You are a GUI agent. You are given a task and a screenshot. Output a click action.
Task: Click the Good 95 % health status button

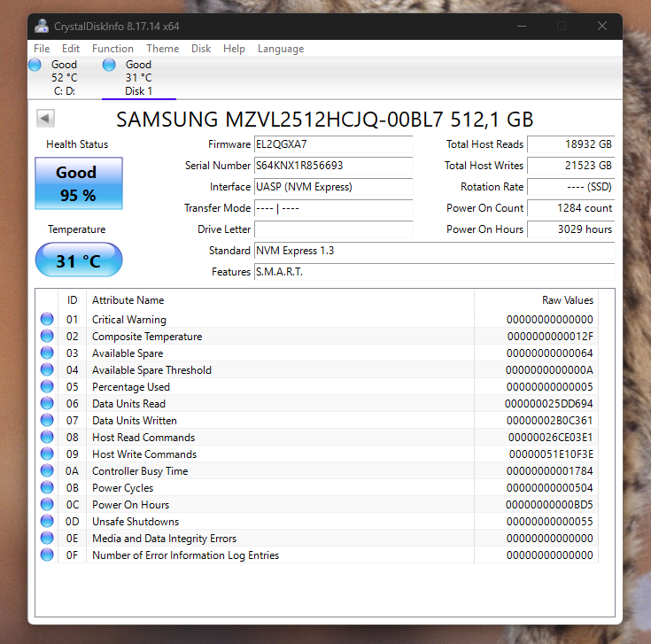coord(79,183)
